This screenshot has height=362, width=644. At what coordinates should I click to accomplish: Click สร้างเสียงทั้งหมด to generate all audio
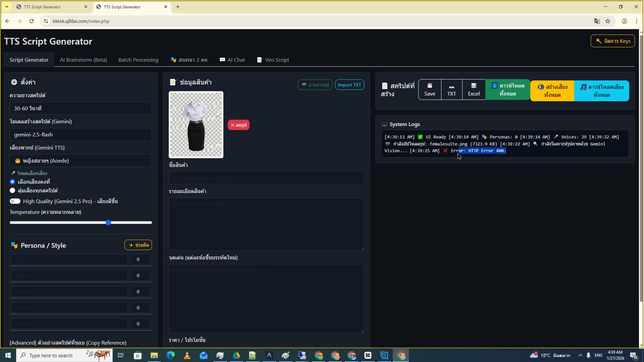tap(552, 90)
